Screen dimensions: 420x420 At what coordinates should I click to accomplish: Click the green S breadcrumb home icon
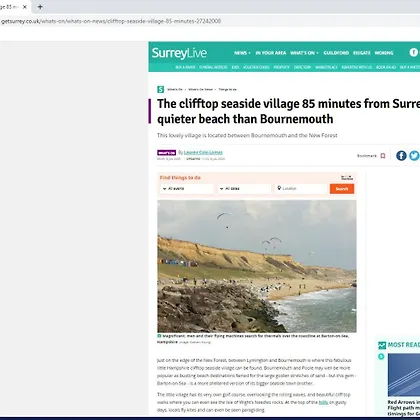tap(161, 89)
